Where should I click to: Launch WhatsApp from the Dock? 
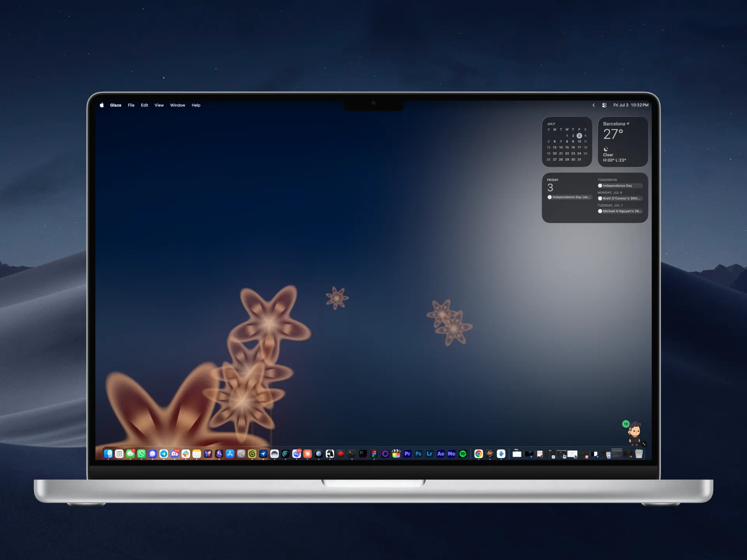click(x=141, y=454)
